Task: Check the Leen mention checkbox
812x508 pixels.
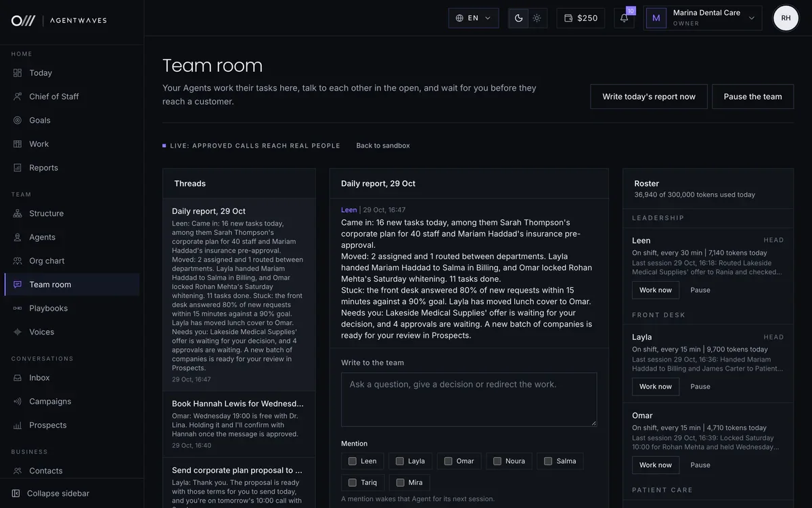Action: (353, 461)
